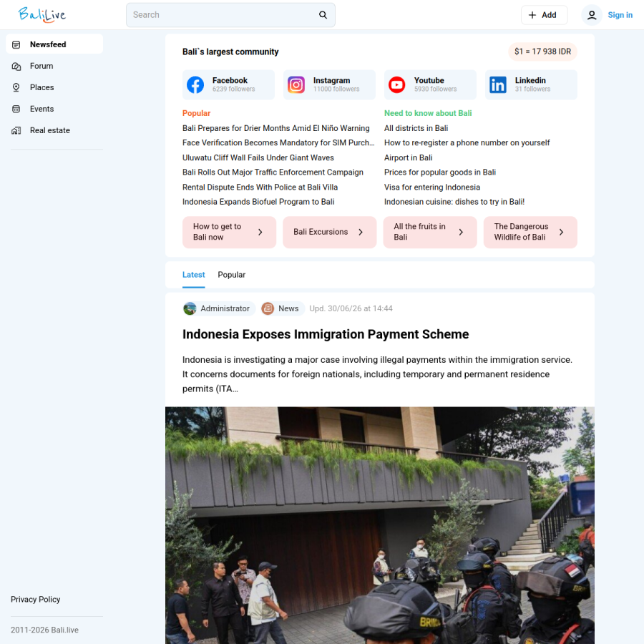
Task: Open the Instagram logo icon
Action: (x=296, y=84)
